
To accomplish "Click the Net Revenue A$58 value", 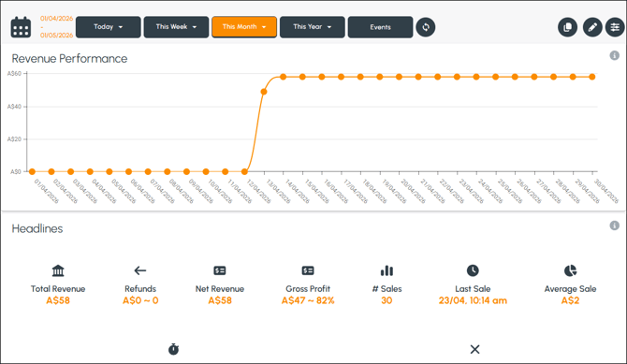I will [220, 300].
